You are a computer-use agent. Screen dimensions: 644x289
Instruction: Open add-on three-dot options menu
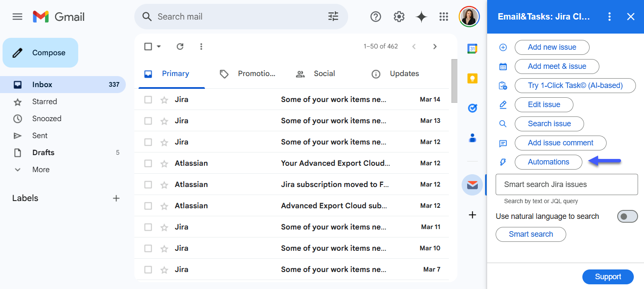pyautogui.click(x=610, y=17)
